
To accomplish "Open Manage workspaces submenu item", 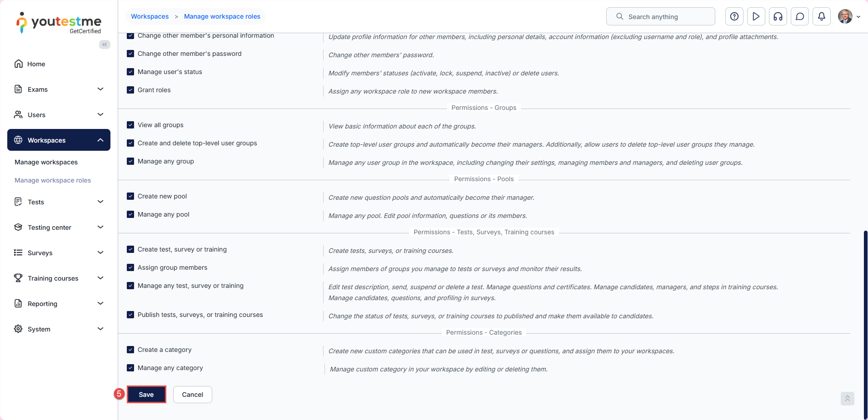I will click(46, 162).
